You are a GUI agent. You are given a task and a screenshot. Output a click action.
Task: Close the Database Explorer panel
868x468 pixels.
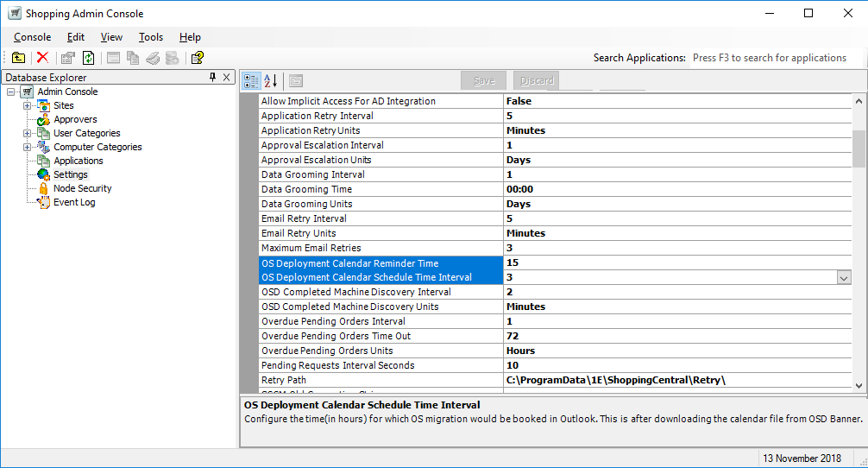point(227,78)
